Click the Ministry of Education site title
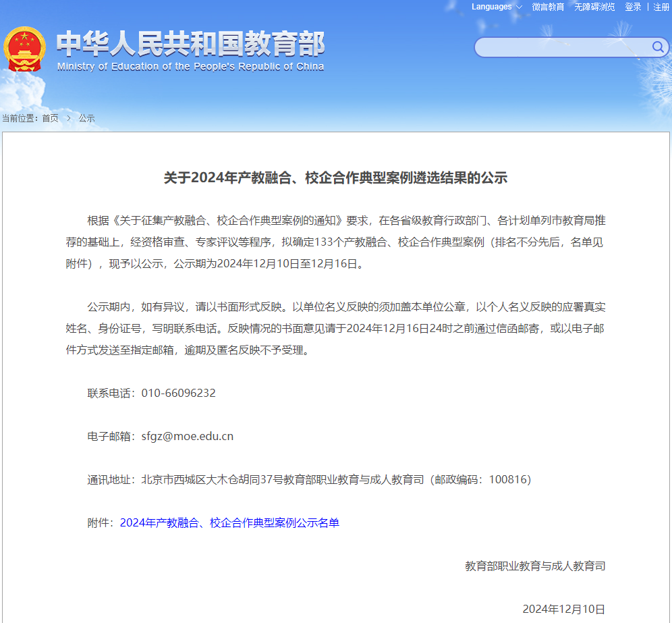Image resolution: width=672 pixels, height=623 pixels. pyautogui.click(x=191, y=43)
